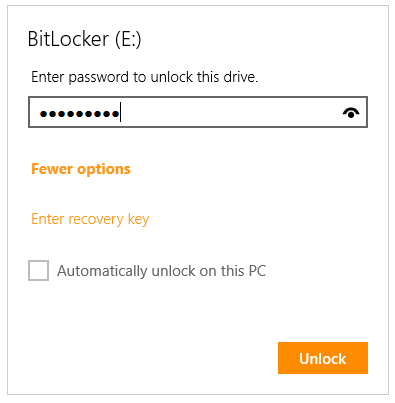This screenshot has height=403, width=395.
Task: Open the Enter recovery key link
Action: pyautogui.click(x=90, y=219)
